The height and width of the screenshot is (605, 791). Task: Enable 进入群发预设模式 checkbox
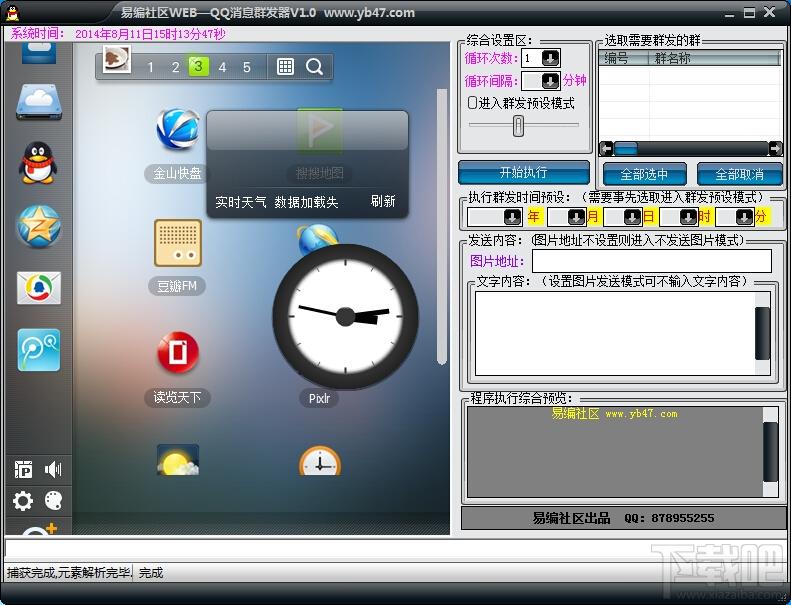(472, 103)
